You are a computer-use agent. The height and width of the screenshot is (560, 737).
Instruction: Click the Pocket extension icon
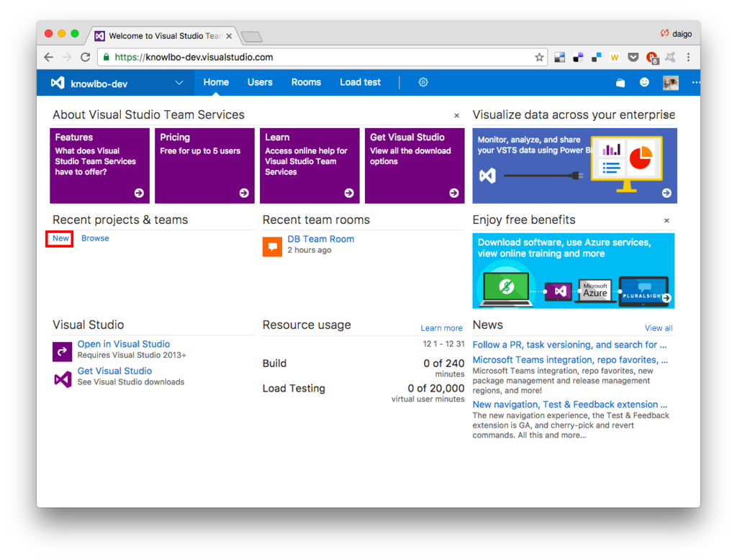[633, 58]
